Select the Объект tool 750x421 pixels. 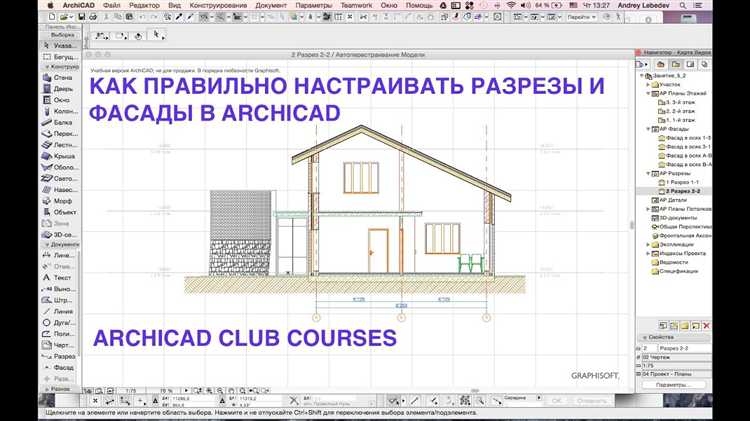58,212
